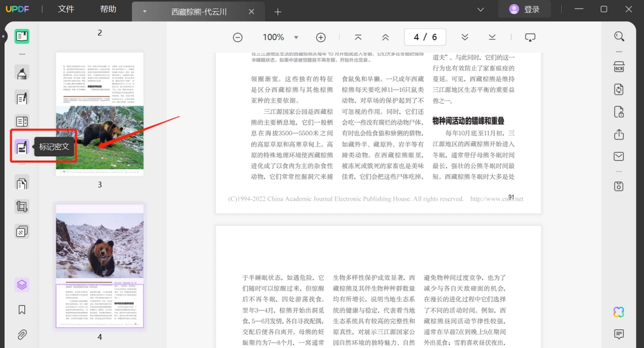The height and width of the screenshot is (348, 644).
Task: Open the Edit PDF tool
Action: click(x=22, y=98)
